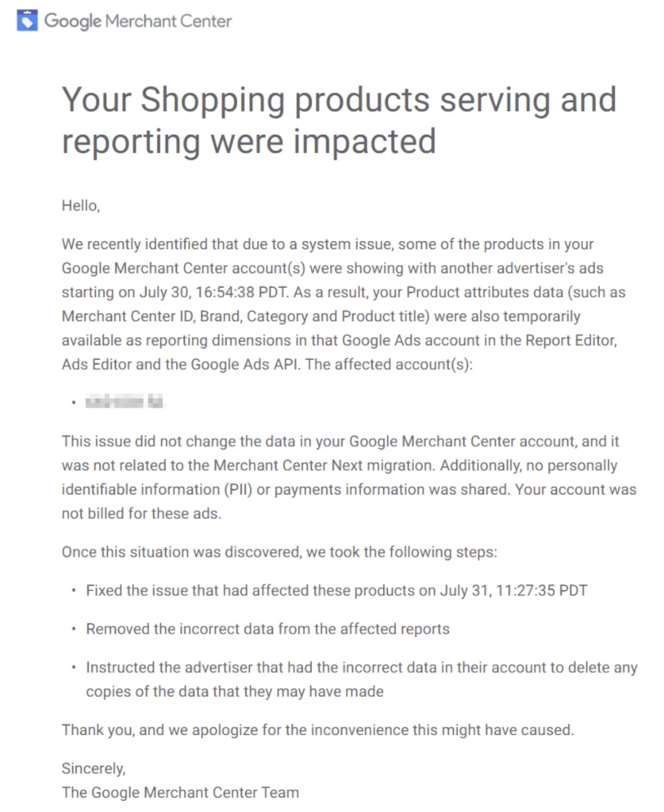Click the Google Merchant Center logo icon
The width and height of the screenshot is (664, 812).
coord(28,21)
